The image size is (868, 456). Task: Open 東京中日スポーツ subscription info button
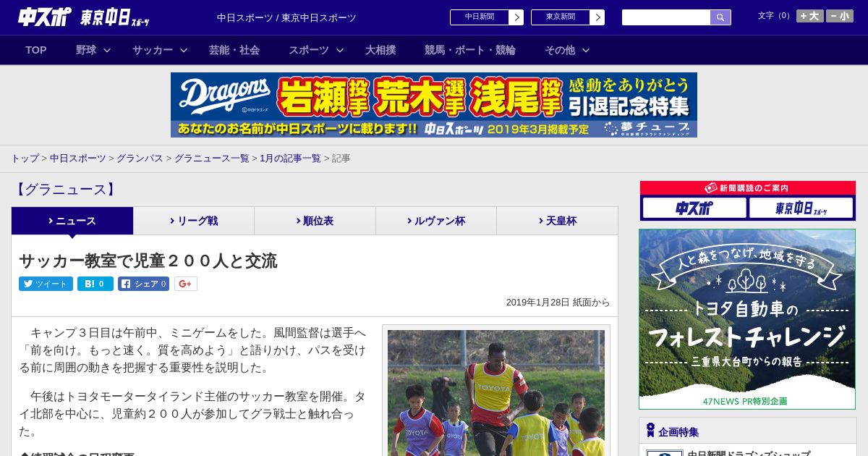[801, 208]
